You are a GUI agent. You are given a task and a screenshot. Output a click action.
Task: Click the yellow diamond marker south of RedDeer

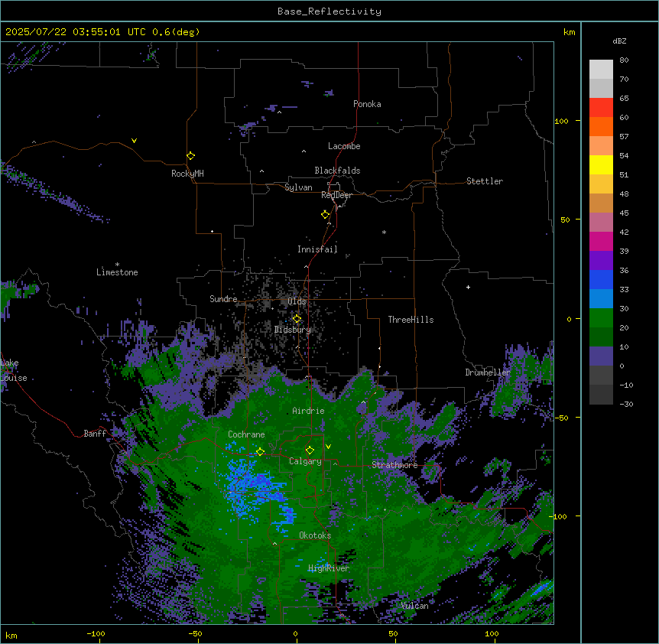click(326, 215)
